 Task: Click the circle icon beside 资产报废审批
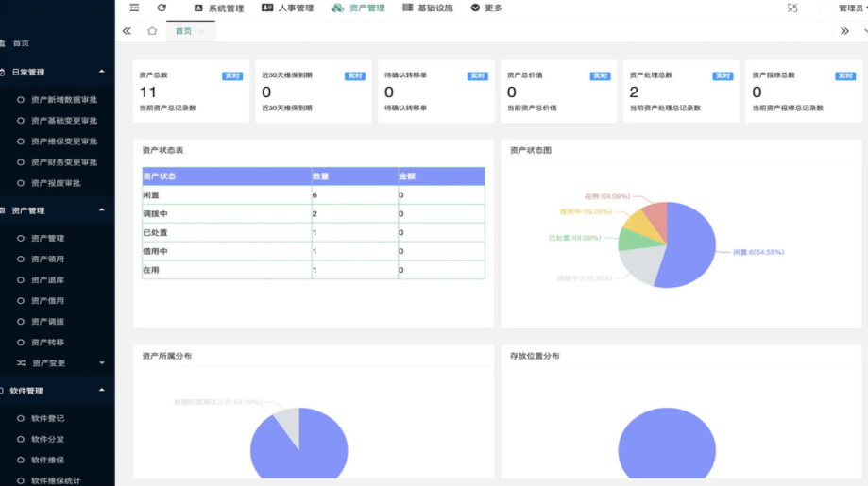[x=21, y=183]
